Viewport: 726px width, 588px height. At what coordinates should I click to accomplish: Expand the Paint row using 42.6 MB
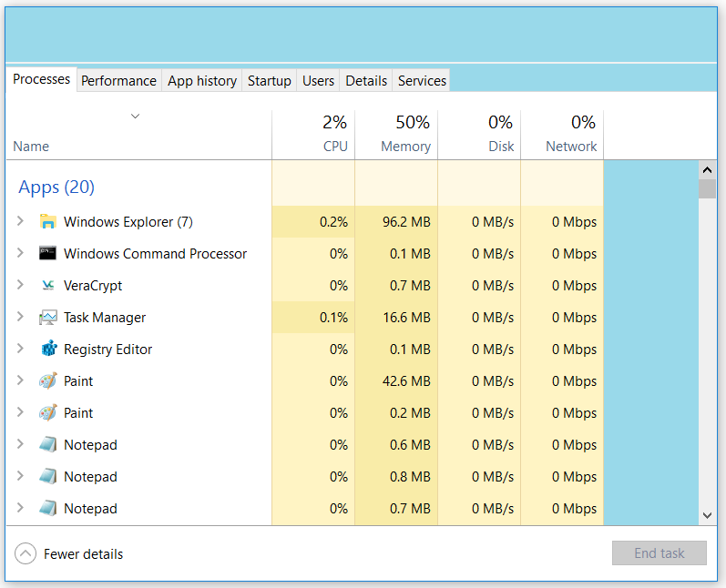[20, 380]
